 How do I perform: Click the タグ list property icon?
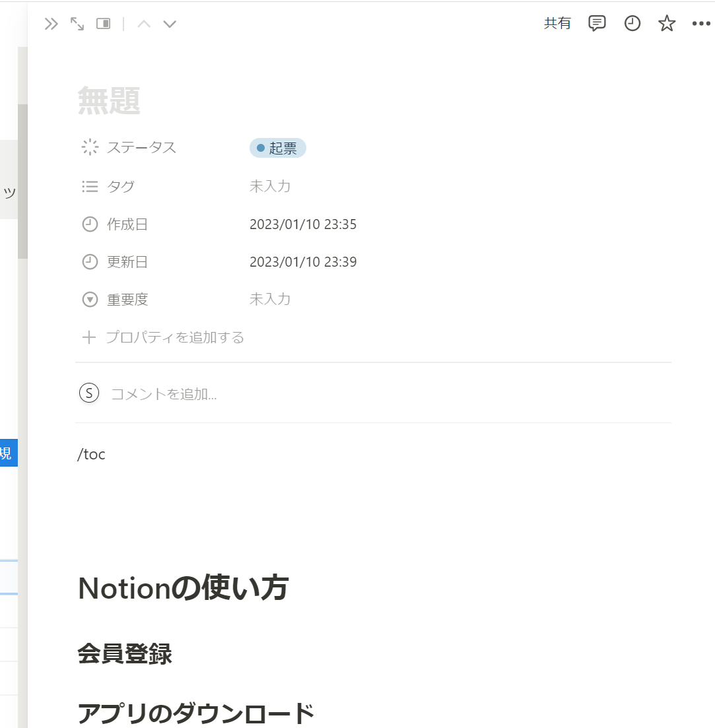tap(90, 187)
